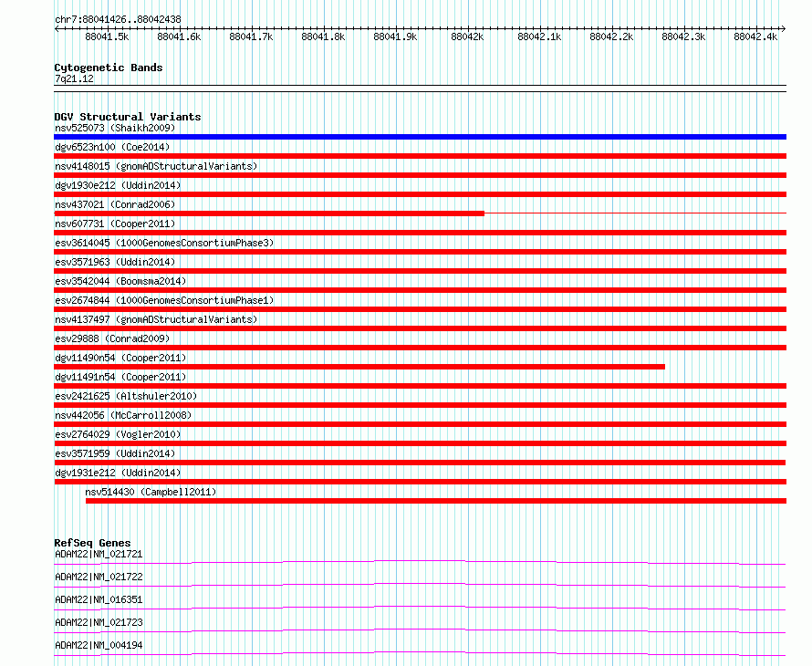This screenshot has height=666, width=812.
Task: Click dgv11491n54 (Cooper2011) variant label
Action: tap(120, 377)
